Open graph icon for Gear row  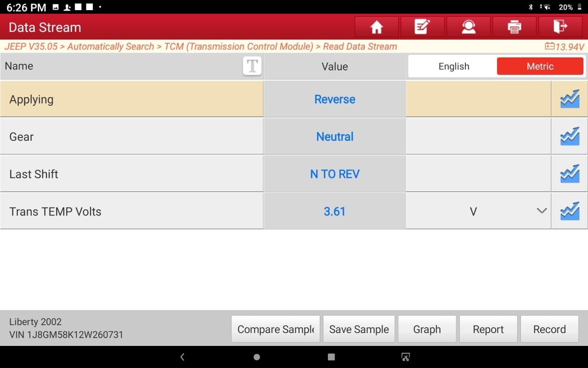coord(570,137)
